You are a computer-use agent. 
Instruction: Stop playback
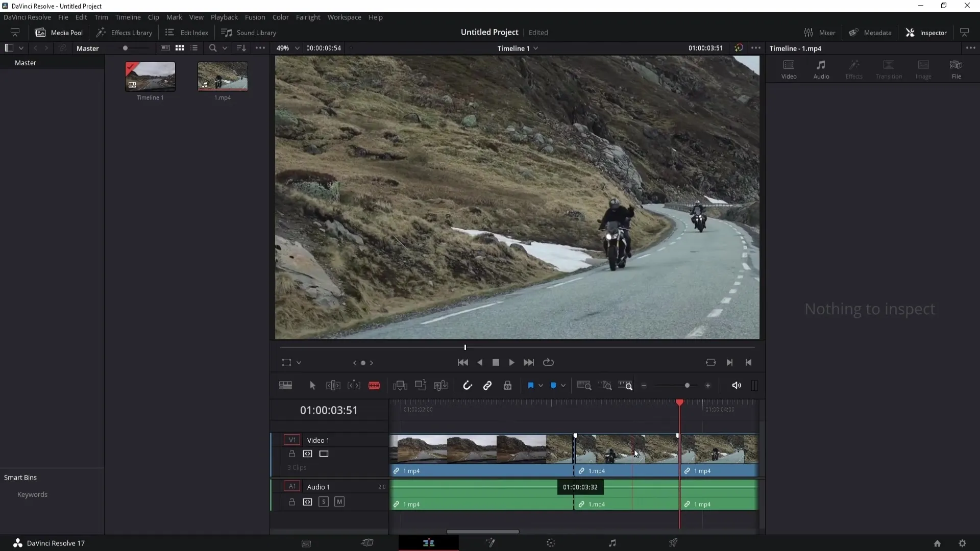pyautogui.click(x=496, y=363)
